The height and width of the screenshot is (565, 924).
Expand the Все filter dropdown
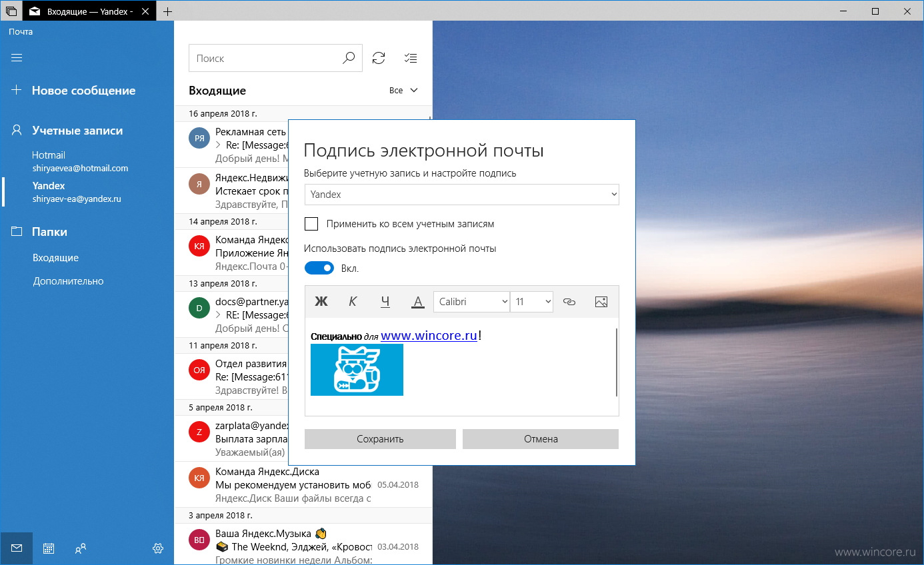[x=403, y=90]
